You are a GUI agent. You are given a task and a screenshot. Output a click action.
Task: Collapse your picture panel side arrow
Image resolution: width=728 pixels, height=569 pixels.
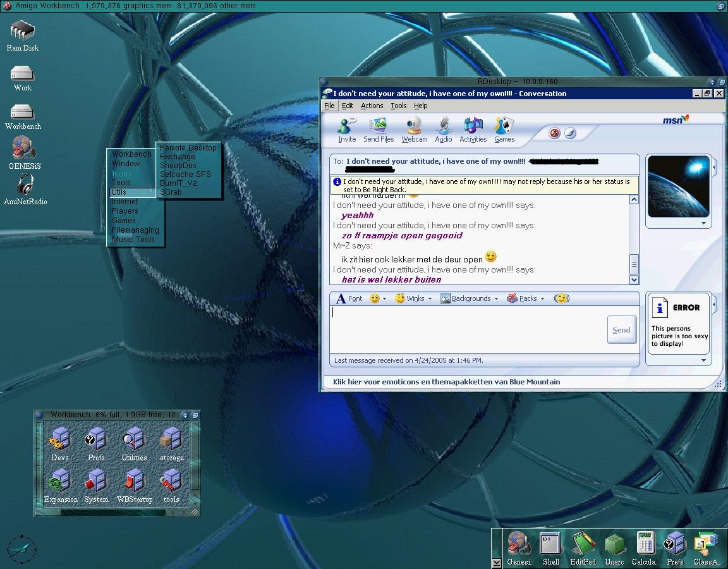click(x=715, y=305)
